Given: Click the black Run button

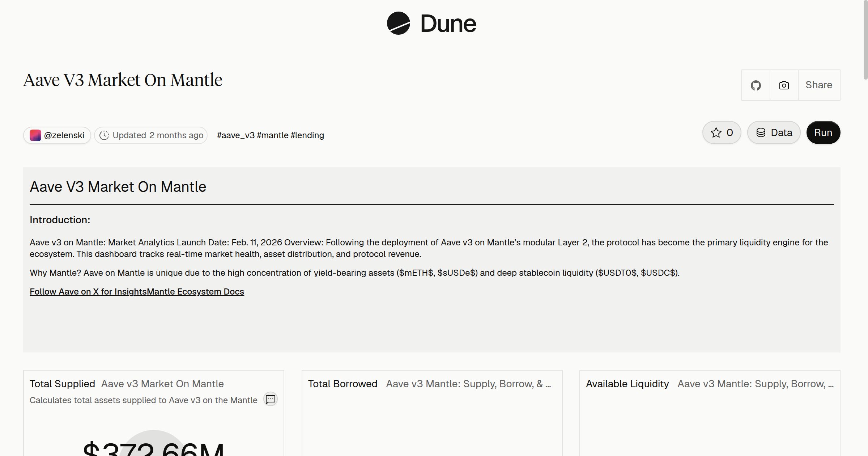Looking at the screenshot, I should point(823,132).
